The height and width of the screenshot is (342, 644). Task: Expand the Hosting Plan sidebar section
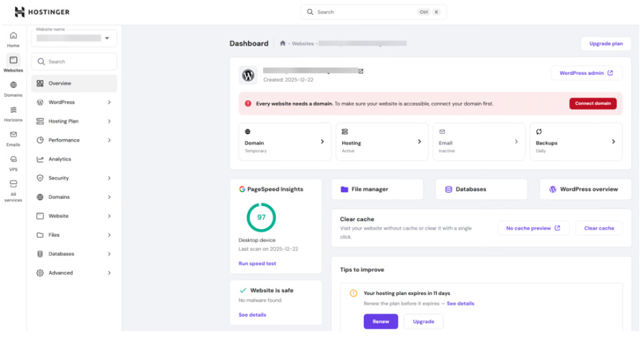coord(74,121)
